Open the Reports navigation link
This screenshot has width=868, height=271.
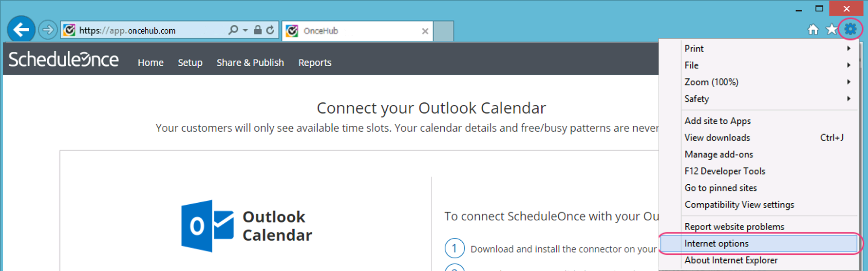[315, 62]
